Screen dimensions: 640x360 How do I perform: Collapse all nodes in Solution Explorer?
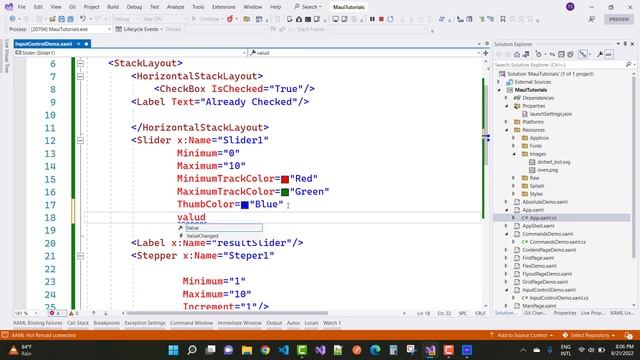[x=561, y=54]
